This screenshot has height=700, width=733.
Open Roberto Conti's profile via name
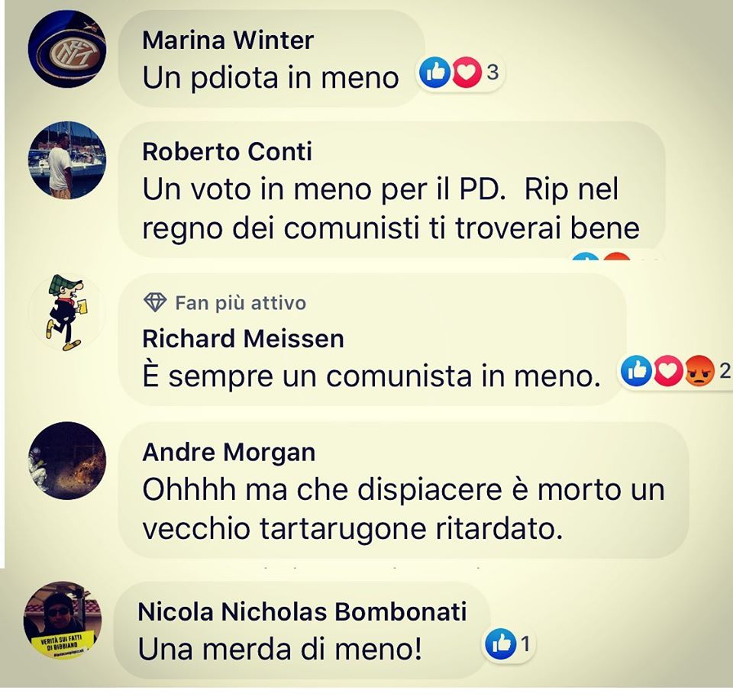pyautogui.click(x=228, y=152)
